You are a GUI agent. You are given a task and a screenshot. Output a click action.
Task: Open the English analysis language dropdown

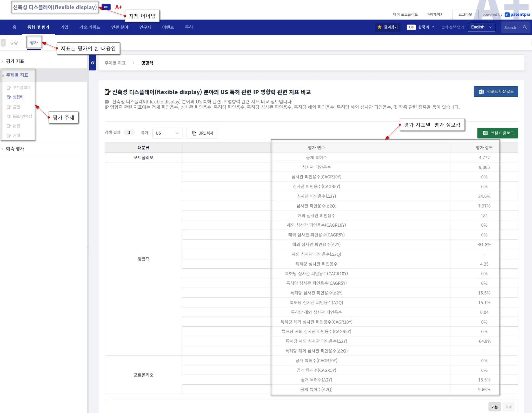[x=481, y=27]
